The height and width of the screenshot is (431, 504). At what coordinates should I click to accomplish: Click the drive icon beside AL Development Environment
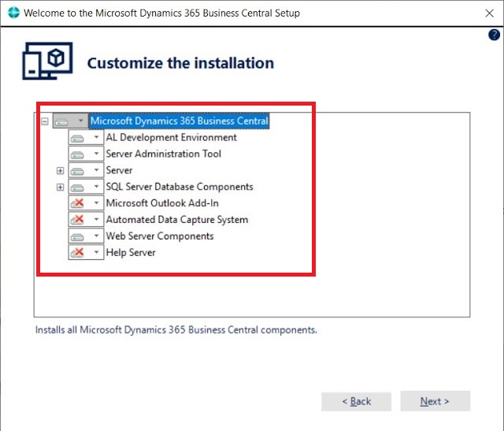78,138
